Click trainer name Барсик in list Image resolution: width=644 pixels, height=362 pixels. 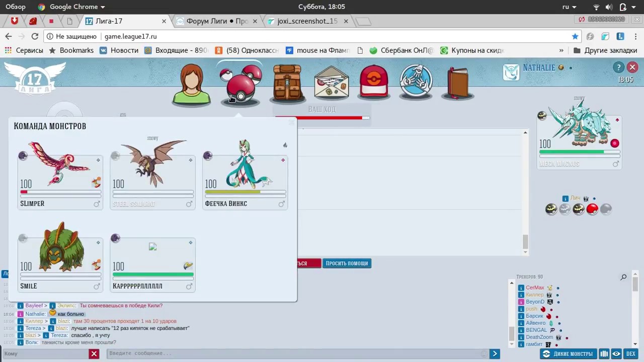point(534,316)
